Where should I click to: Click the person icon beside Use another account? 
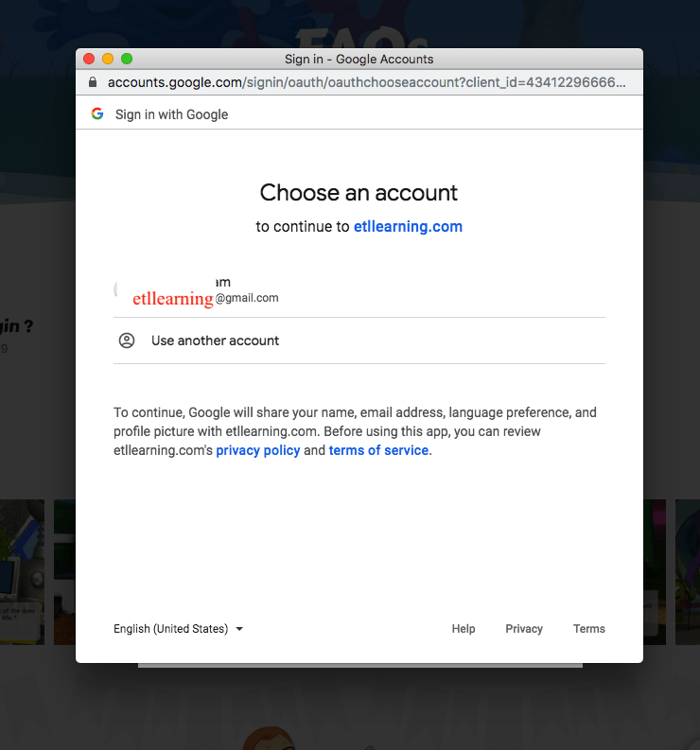[x=127, y=340]
